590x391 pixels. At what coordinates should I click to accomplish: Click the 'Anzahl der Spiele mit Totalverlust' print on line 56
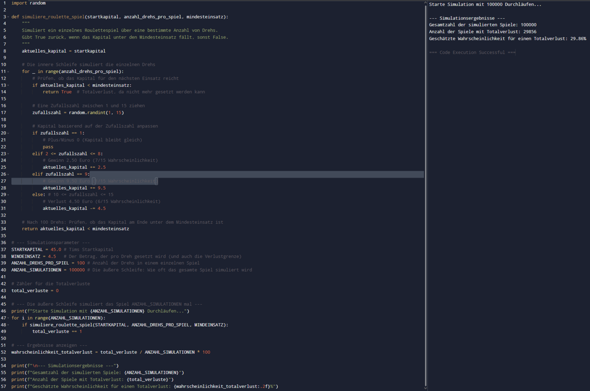click(93, 380)
